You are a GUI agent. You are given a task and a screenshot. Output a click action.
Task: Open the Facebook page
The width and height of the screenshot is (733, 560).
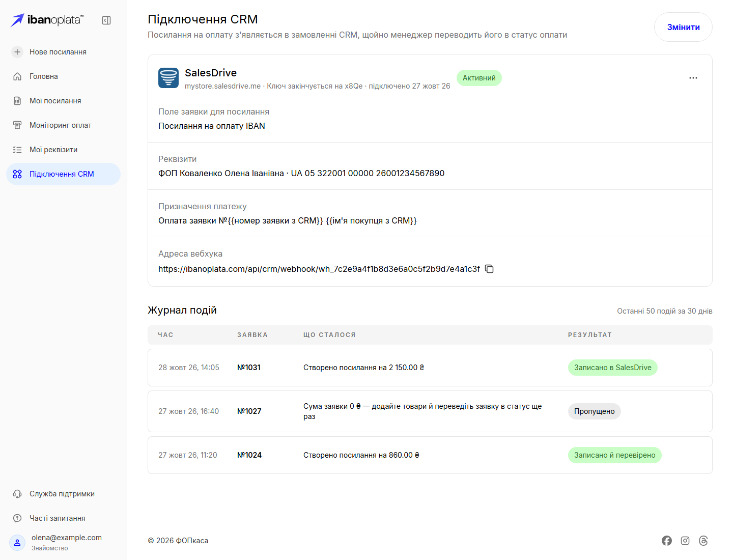coord(667,541)
